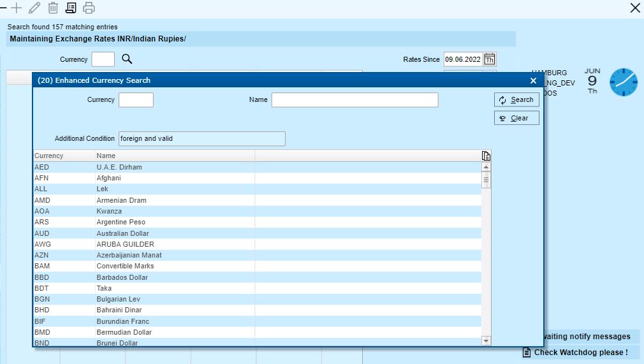Screen dimensions: 644x364
Task: Click magnifier search icon next to Currency
Action: [x=127, y=59]
